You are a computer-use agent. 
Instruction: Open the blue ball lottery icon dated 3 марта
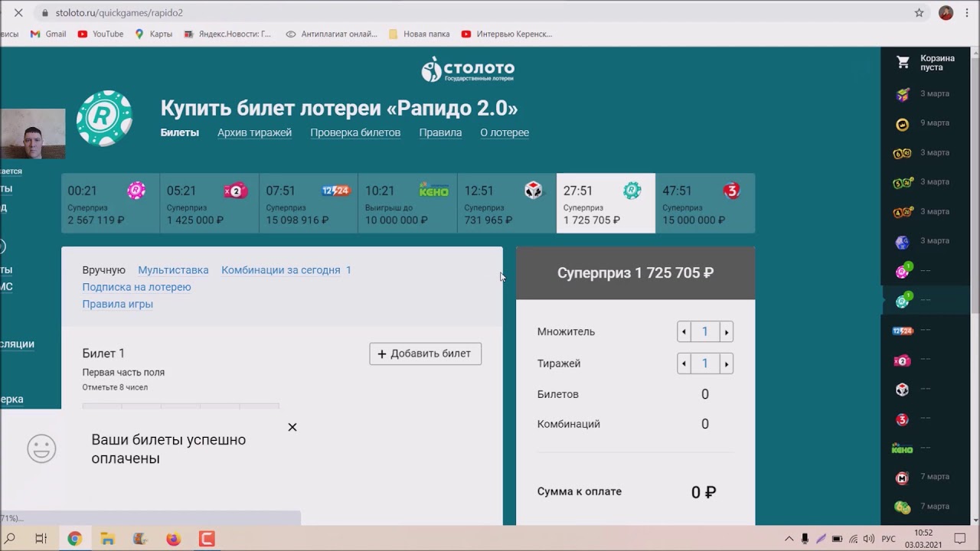click(903, 242)
